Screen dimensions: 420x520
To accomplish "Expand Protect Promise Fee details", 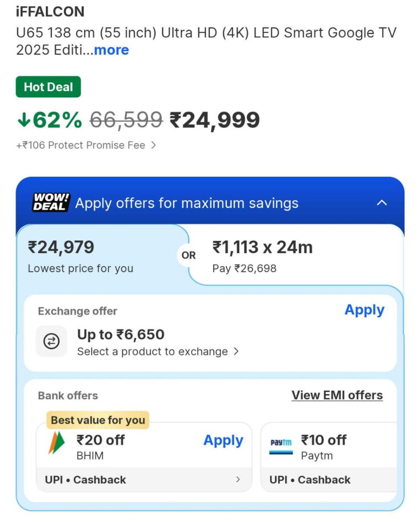I will click(x=154, y=145).
